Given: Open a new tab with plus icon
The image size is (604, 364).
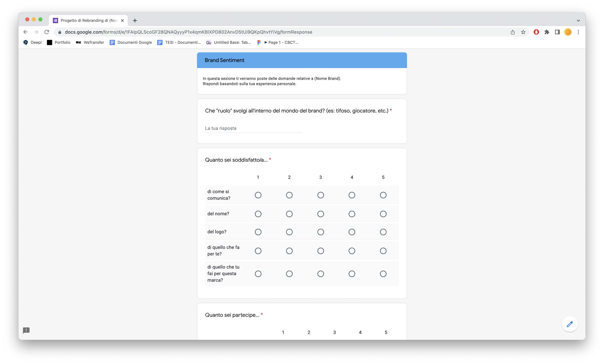Looking at the screenshot, I should pyautogui.click(x=135, y=21).
